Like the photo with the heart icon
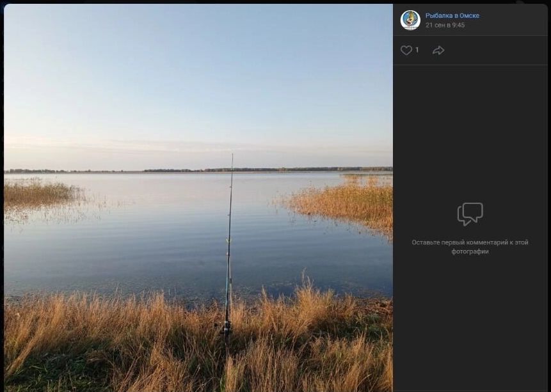 pos(406,50)
